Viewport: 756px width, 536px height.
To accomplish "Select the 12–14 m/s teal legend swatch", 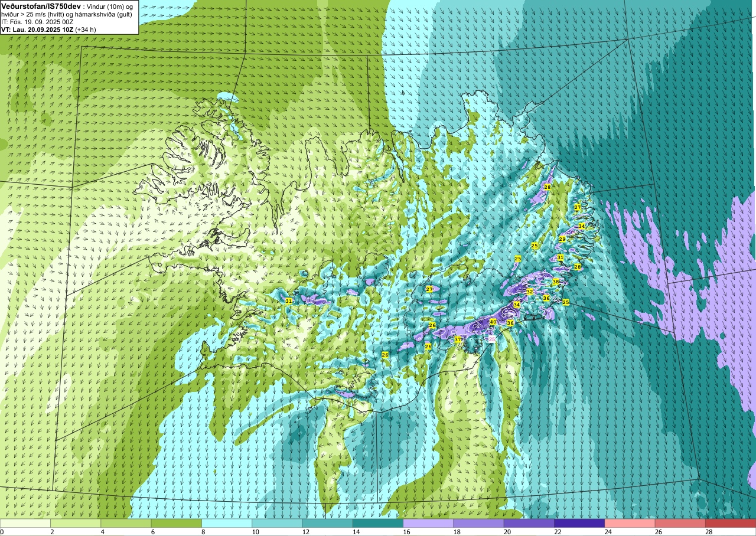I will tap(327, 523).
